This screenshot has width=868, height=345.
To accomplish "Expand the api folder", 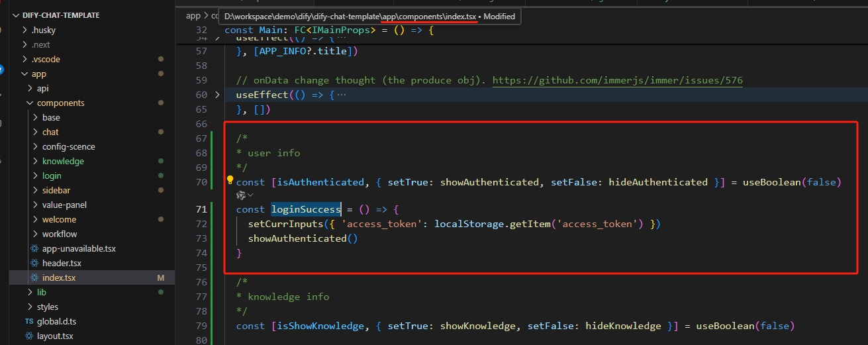I will [30, 89].
